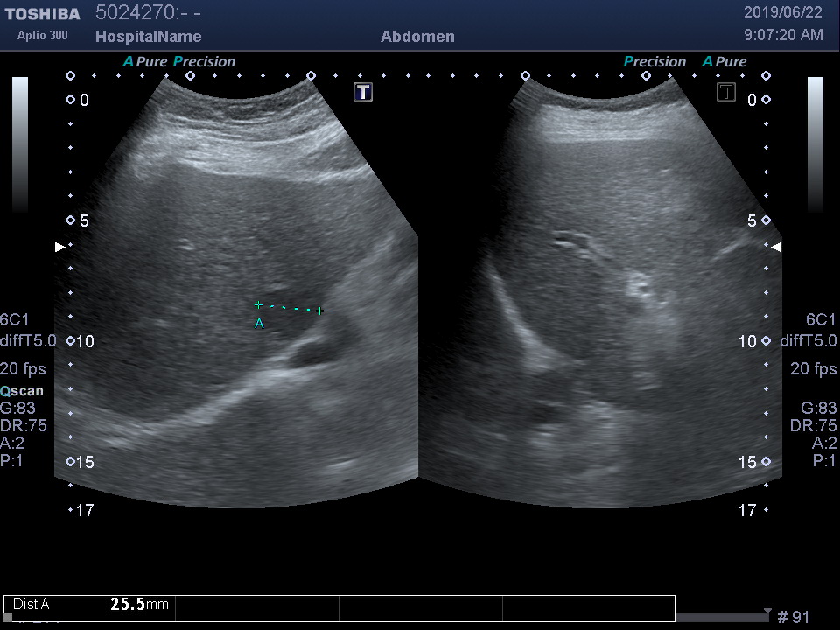This screenshot has width=840, height=630.
Task: Click the dimmed T marker on right image
Action: tap(726, 92)
